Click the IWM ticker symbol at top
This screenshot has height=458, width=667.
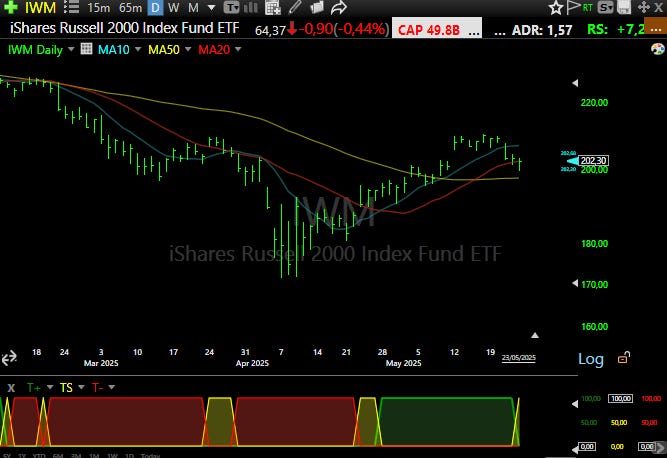tap(40, 7)
